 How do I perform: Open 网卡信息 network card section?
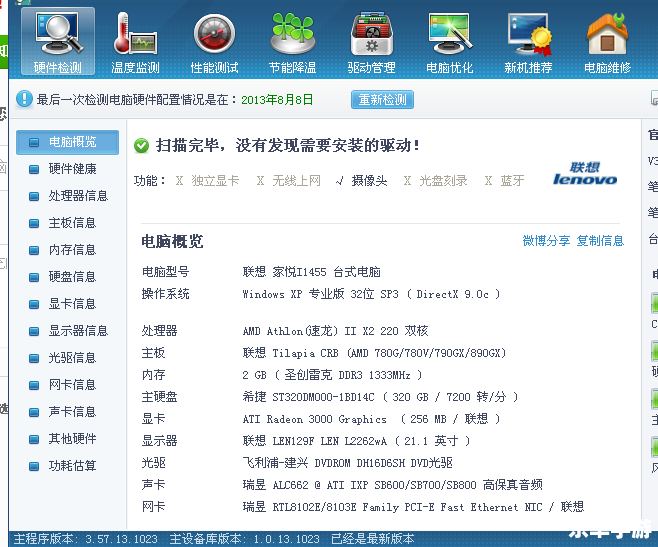pos(71,385)
